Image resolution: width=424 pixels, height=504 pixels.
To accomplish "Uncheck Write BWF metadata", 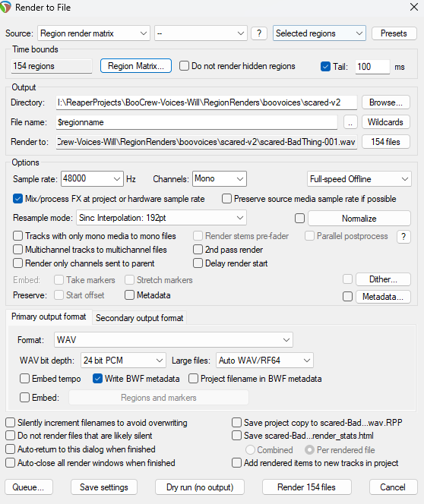I will coord(97,379).
